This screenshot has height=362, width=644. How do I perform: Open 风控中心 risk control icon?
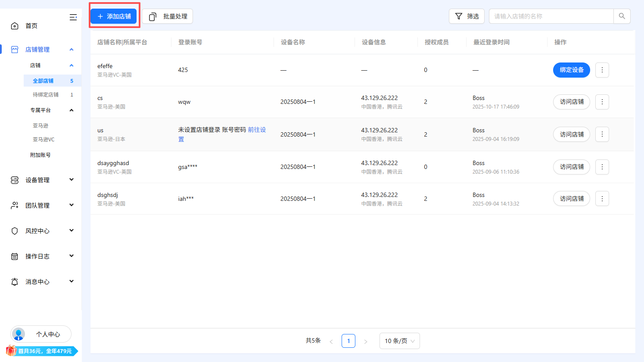(x=14, y=231)
